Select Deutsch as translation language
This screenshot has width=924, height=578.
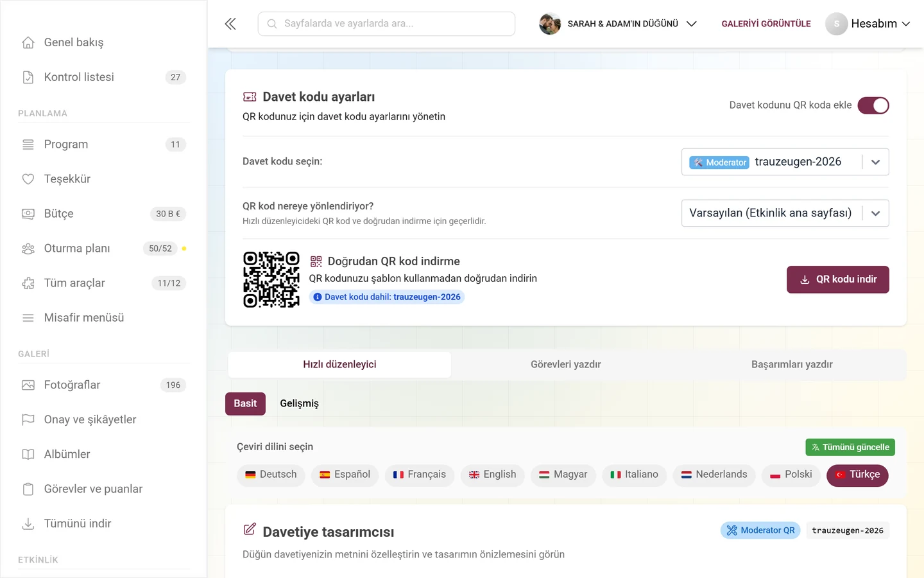(x=271, y=475)
